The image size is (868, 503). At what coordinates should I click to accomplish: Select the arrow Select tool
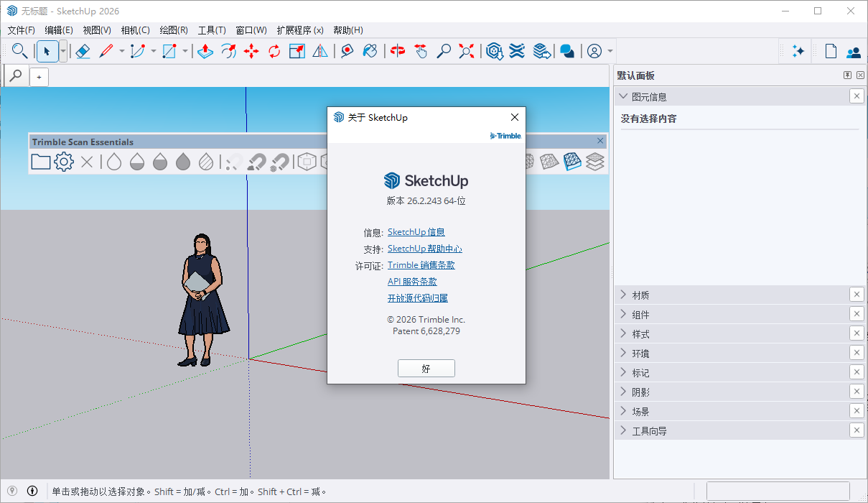[47, 51]
